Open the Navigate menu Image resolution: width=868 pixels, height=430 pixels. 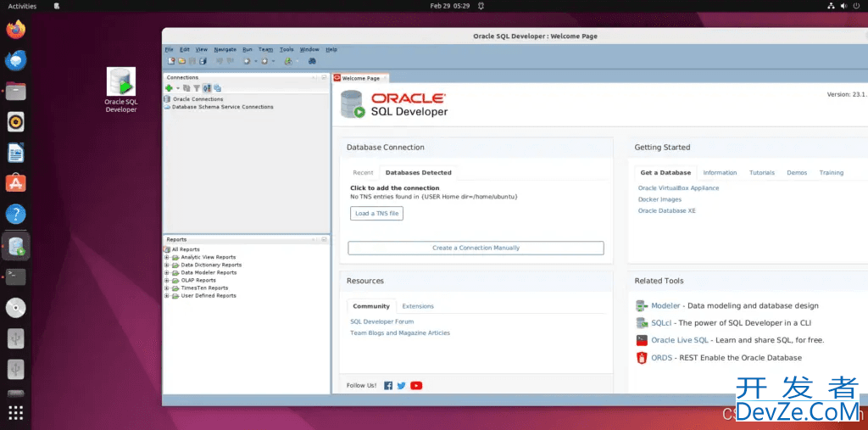coord(225,49)
